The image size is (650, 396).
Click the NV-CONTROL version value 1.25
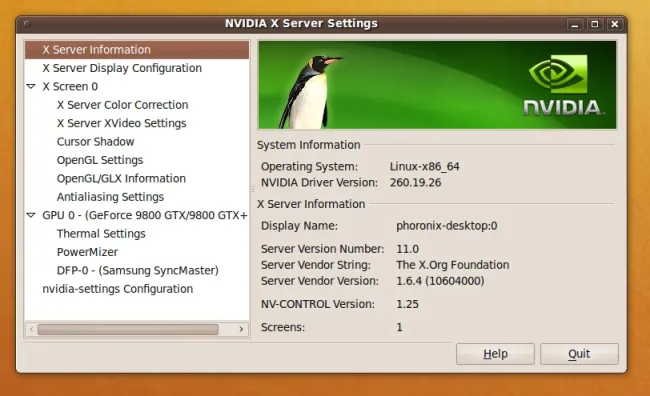click(x=407, y=304)
